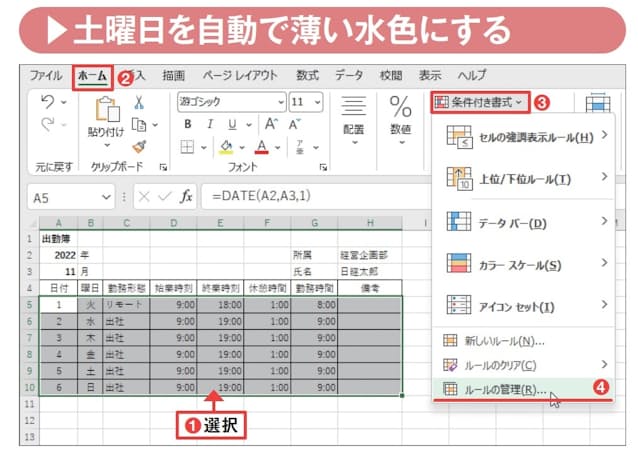Screen dimensions: 638x451
Task: Increase font size with large A icon
Action: pyautogui.click(x=271, y=124)
